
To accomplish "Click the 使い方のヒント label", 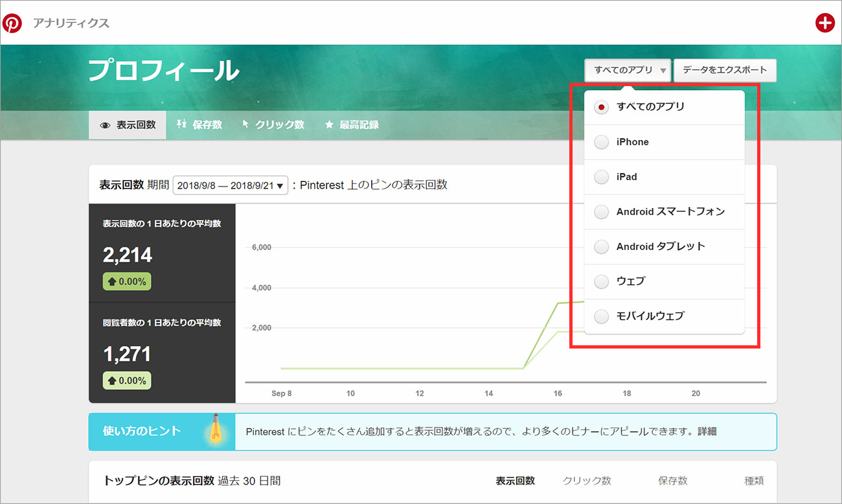I will 142,431.
